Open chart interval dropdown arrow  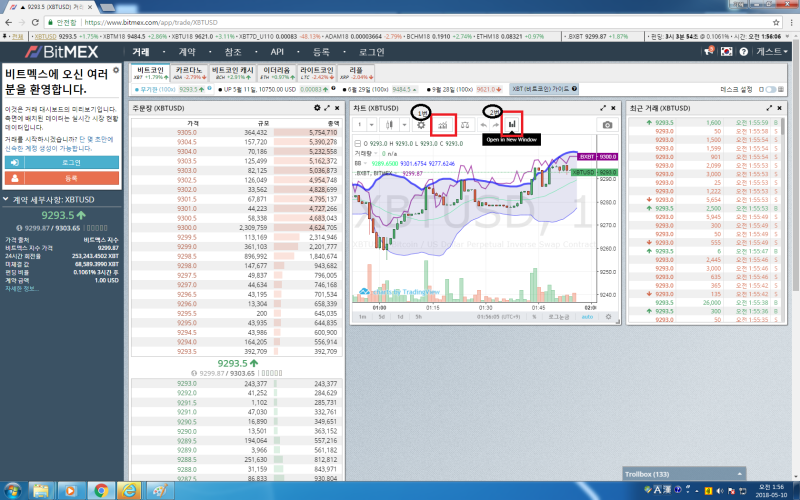point(371,124)
